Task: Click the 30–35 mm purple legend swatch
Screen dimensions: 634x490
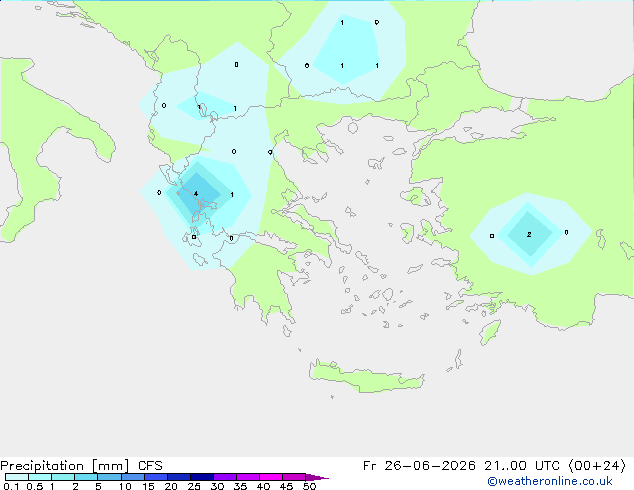Action: click(225, 477)
